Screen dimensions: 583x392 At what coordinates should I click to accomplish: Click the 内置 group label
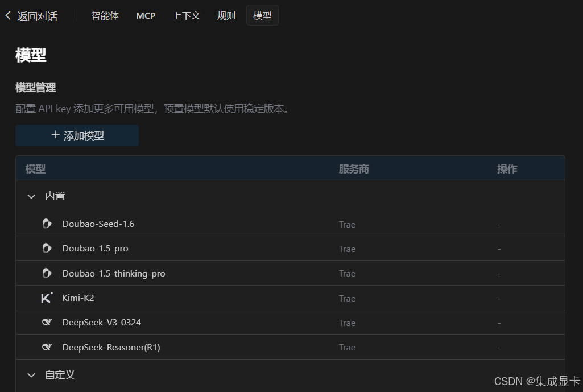coord(55,196)
